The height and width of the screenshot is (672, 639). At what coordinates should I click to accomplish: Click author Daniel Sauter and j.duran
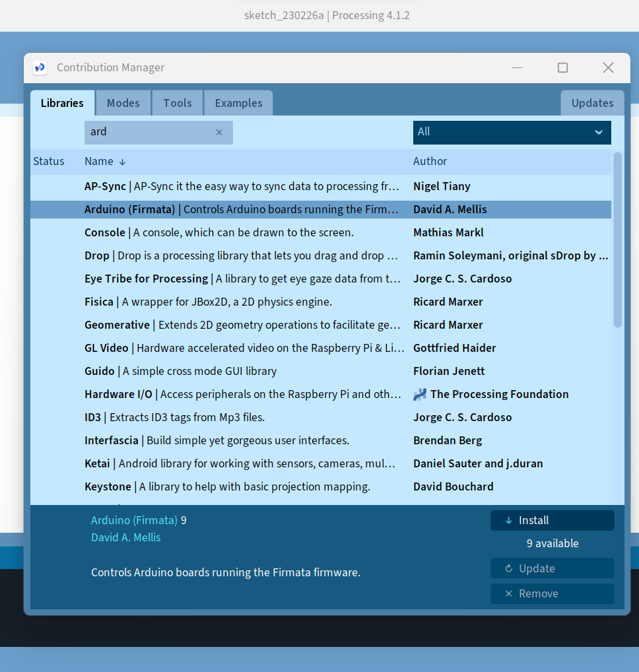coord(478,464)
